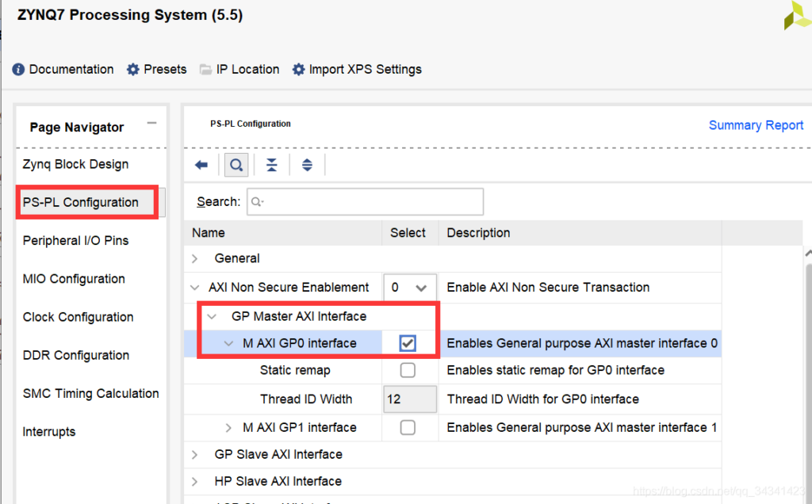Collapse the AXI Non Secure Enablement row
Viewport: 812px width, 504px height.
click(195, 287)
